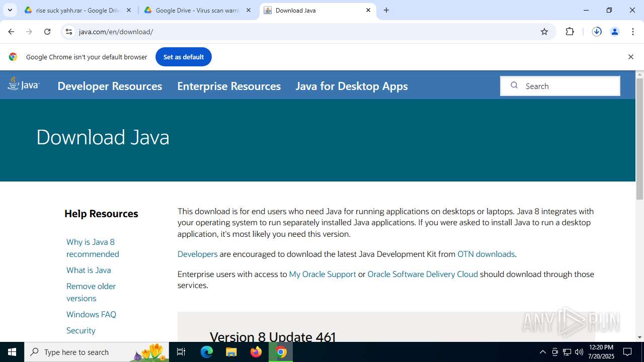Viewport: 644px width, 362px height.
Task: Click the scrollbar up arrow
Action: point(639,74)
